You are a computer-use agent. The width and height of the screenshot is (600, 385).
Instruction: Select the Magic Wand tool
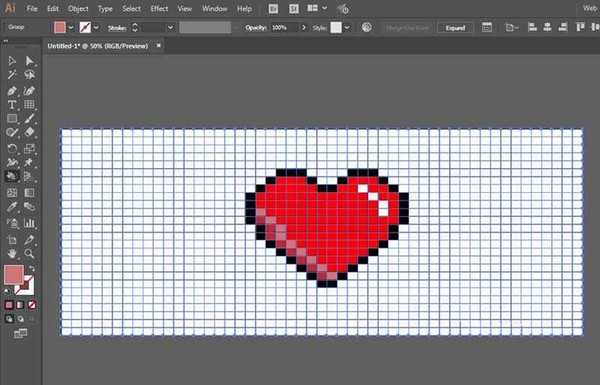(x=12, y=75)
